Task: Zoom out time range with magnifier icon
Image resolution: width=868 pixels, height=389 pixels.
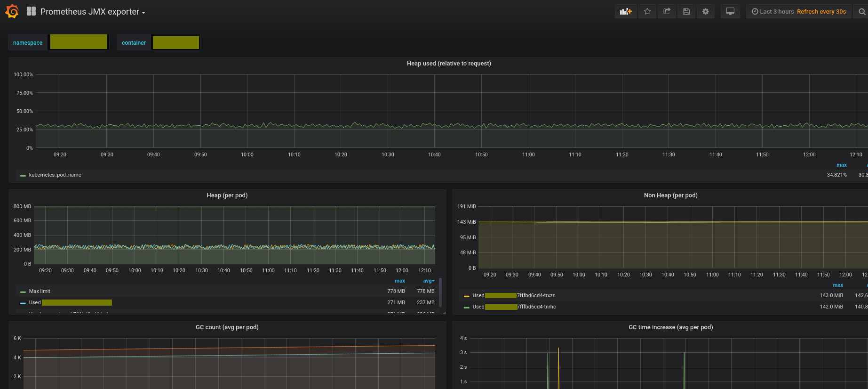Action: [862, 11]
